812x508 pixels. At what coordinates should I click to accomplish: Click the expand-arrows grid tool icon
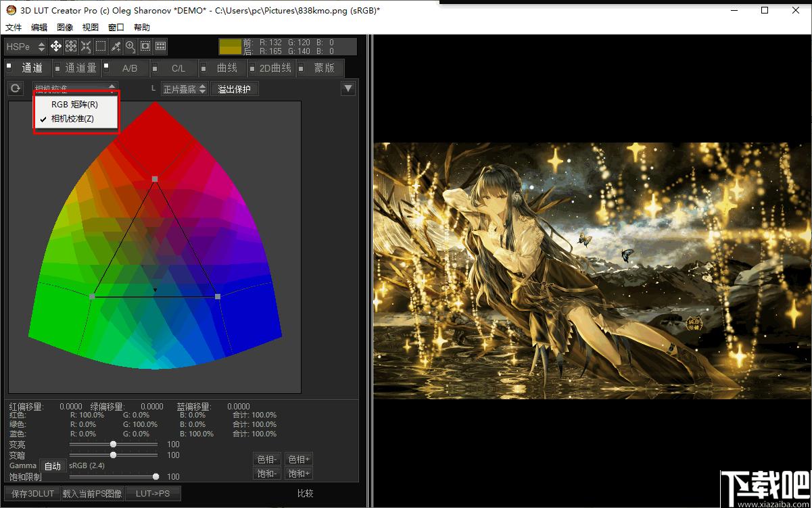[x=71, y=47]
